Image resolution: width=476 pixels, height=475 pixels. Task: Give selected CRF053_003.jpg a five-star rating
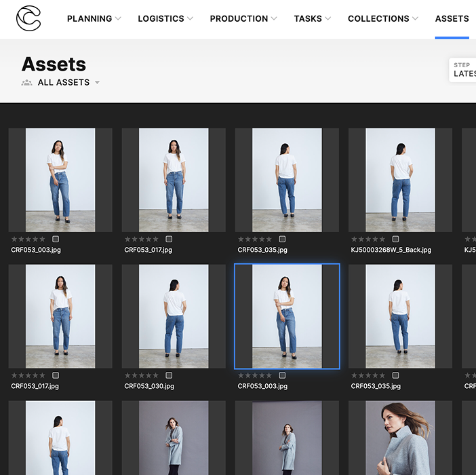(269, 375)
